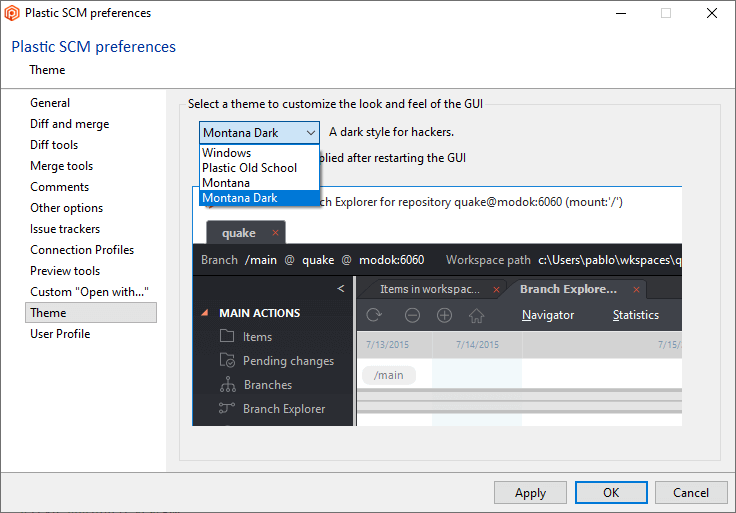Collapse the MAIN ACTIONS section triangle
The width and height of the screenshot is (736, 513).
point(205,313)
